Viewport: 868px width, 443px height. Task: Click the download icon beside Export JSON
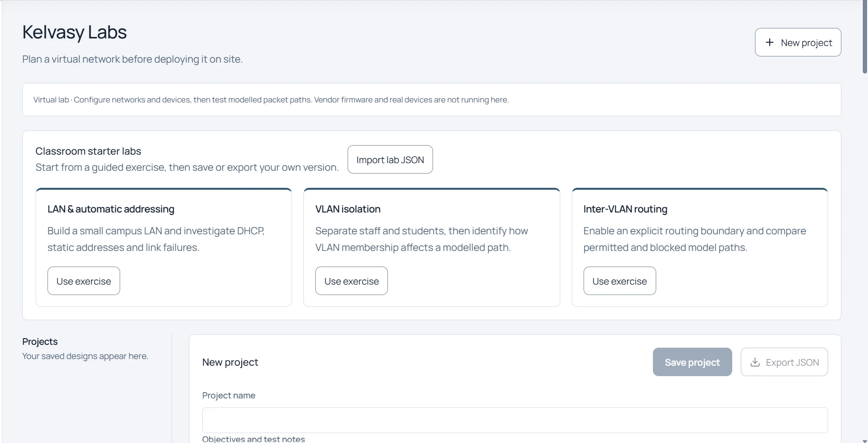click(x=755, y=362)
